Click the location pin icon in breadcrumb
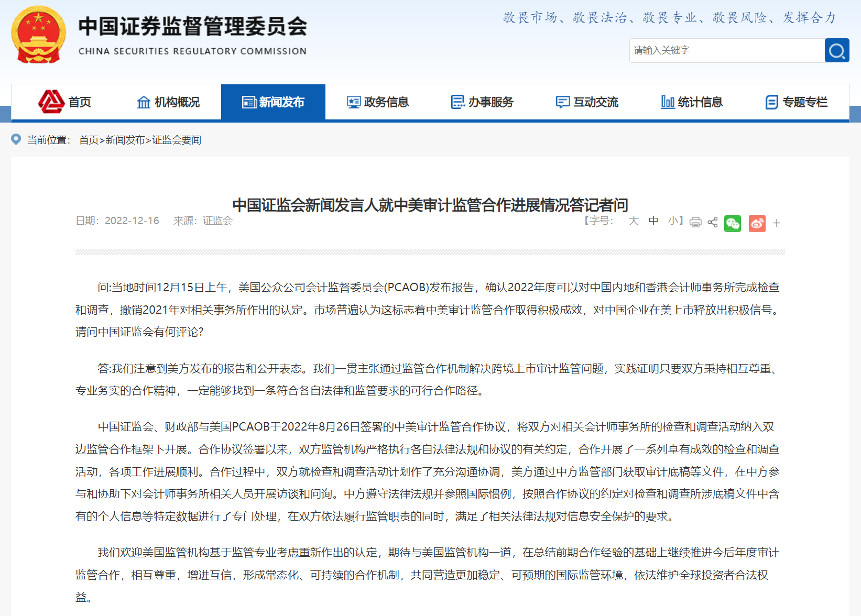861x616 pixels. coord(16,139)
